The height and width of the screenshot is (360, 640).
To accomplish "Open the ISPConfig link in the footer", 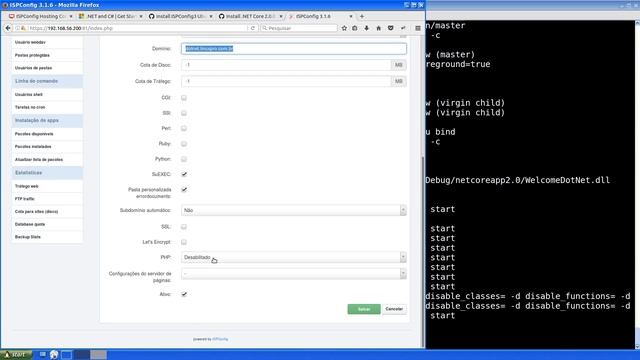I will pos(220,339).
